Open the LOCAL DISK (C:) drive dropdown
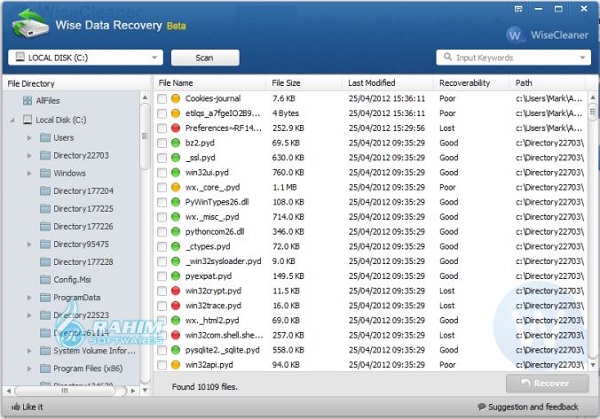600x419 pixels. [x=85, y=57]
